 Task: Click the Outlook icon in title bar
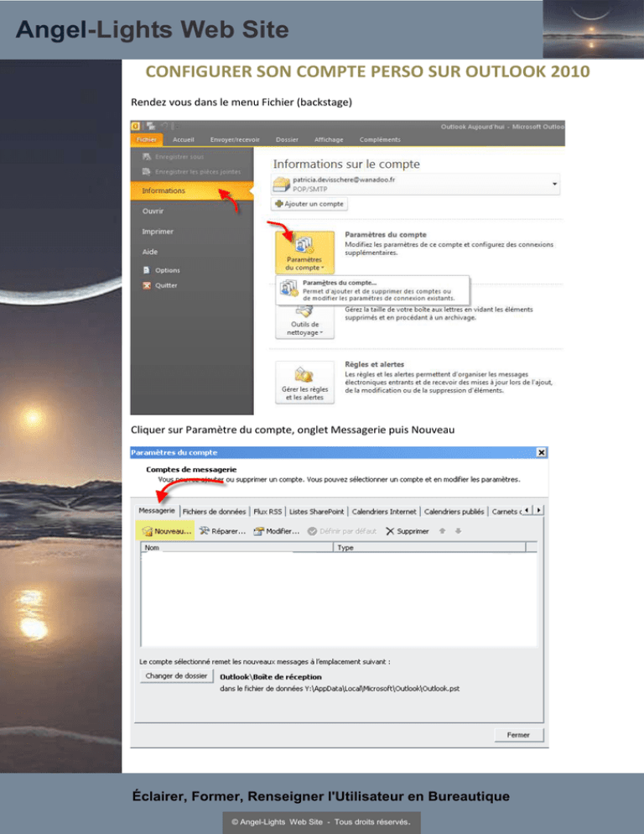tap(136, 126)
